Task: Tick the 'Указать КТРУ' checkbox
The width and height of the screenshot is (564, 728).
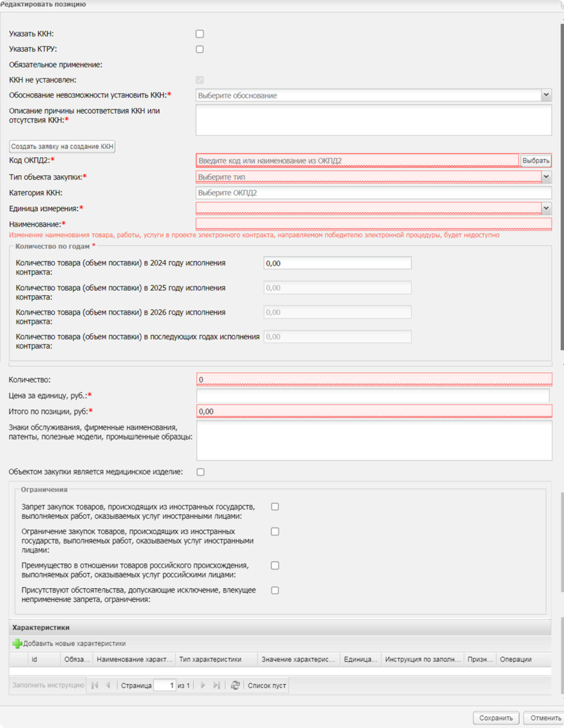Action: (200, 49)
